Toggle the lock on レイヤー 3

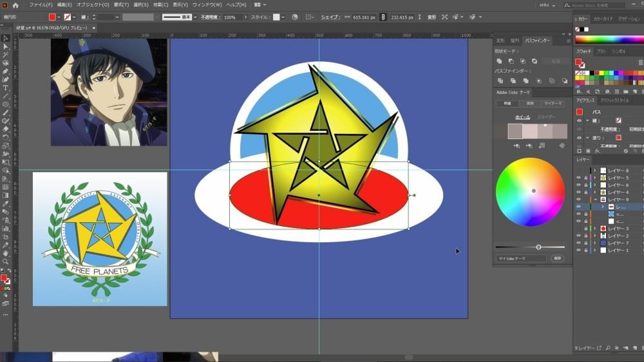click(585, 229)
